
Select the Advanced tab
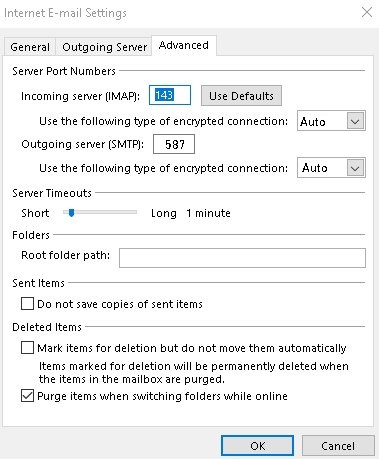(184, 45)
